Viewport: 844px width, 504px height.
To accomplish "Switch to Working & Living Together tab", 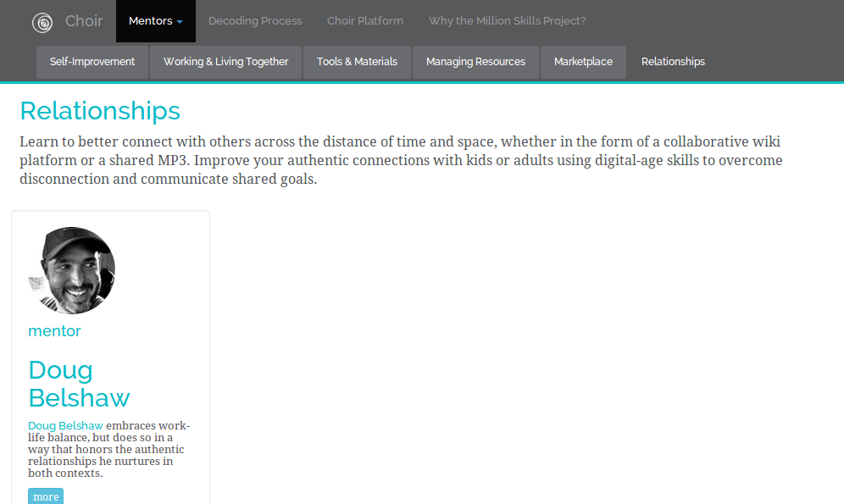I will tap(225, 62).
